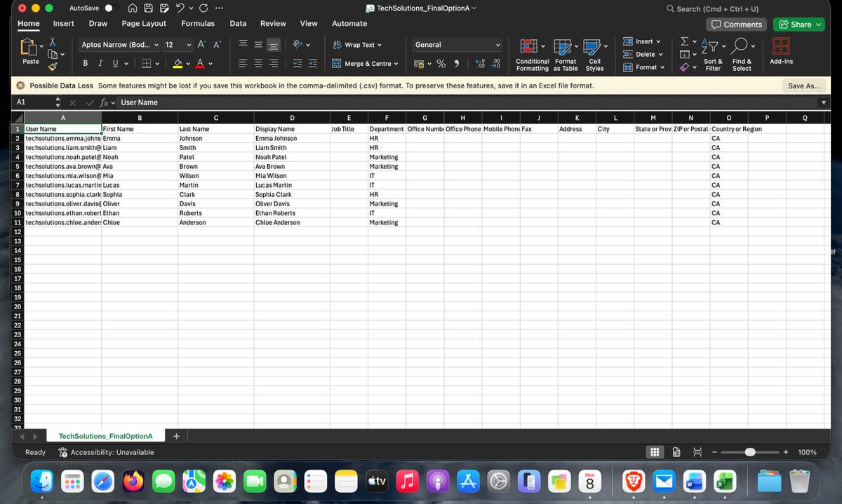Image resolution: width=842 pixels, height=504 pixels.
Task: Click the Share button
Action: click(800, 25)
